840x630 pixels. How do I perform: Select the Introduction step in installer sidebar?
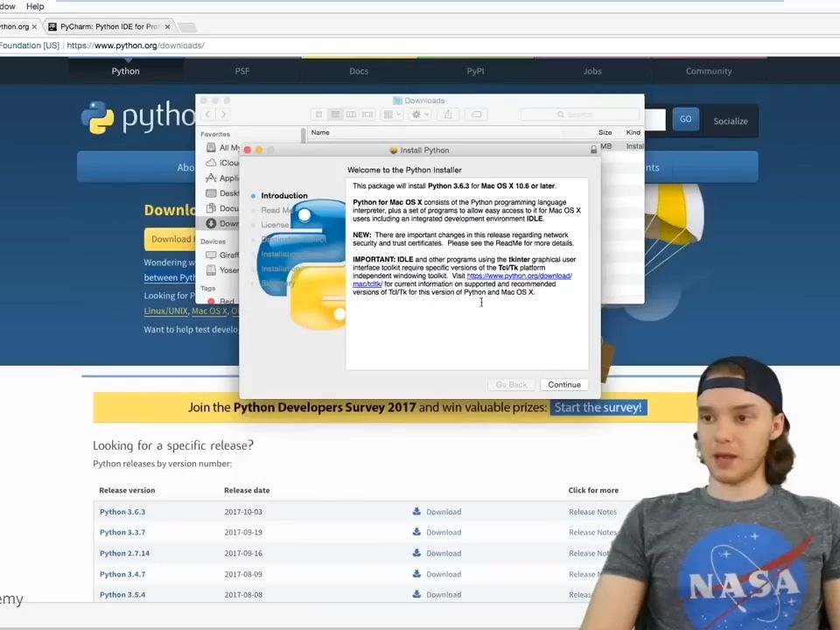283,195
